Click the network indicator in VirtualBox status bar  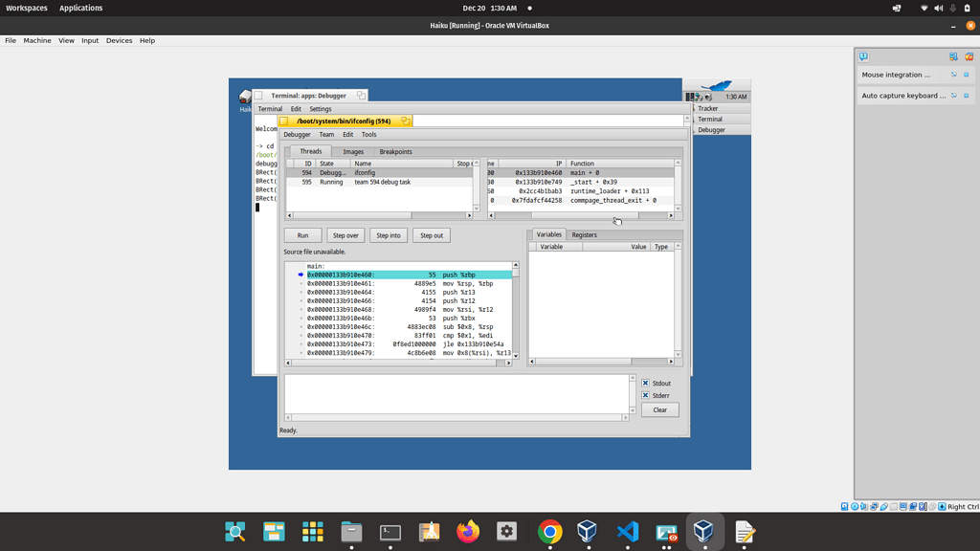click(x=874, y=507)
